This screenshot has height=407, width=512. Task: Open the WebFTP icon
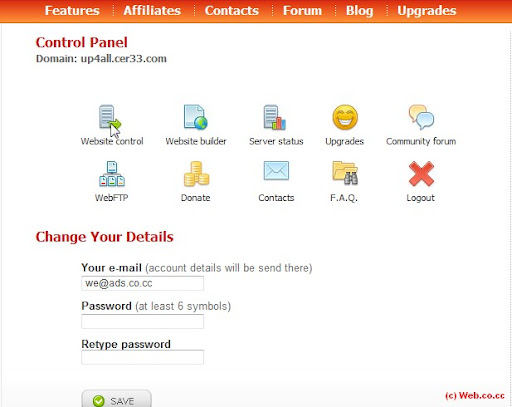pyautogui.click(x=112, y=174)
